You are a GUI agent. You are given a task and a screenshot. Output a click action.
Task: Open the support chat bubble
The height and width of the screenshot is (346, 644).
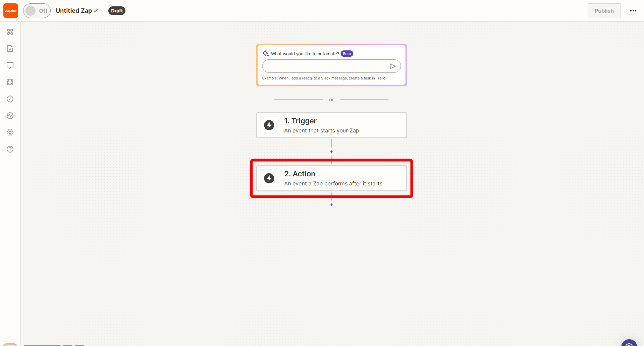[629, 343]
